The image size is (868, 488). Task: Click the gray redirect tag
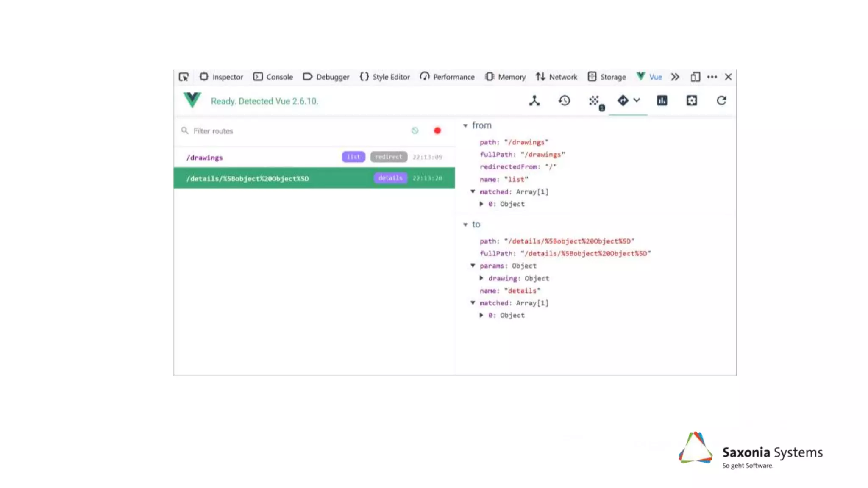[x=389, y=157]
